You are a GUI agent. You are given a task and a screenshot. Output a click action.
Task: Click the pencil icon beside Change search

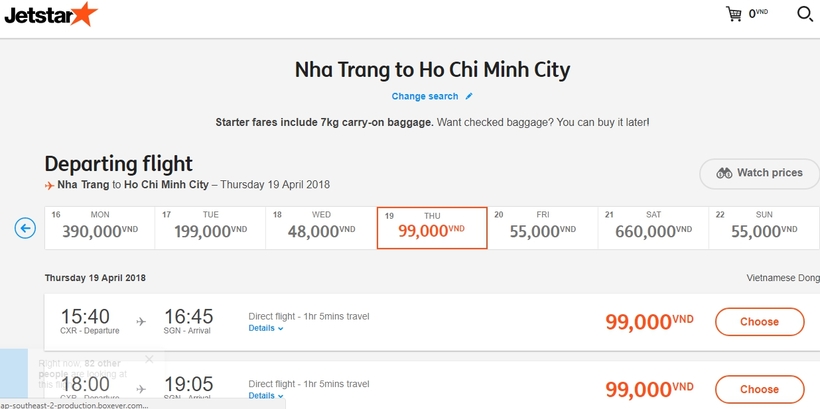tap(469, 96)
